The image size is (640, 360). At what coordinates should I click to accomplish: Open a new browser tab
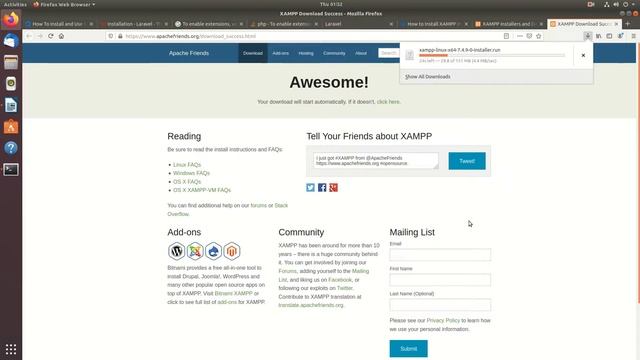(x=628, y=24)
